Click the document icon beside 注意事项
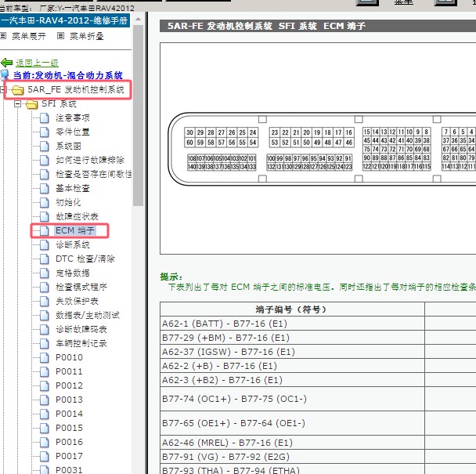Viewport: 476px width, 474px height. [45, 118]
